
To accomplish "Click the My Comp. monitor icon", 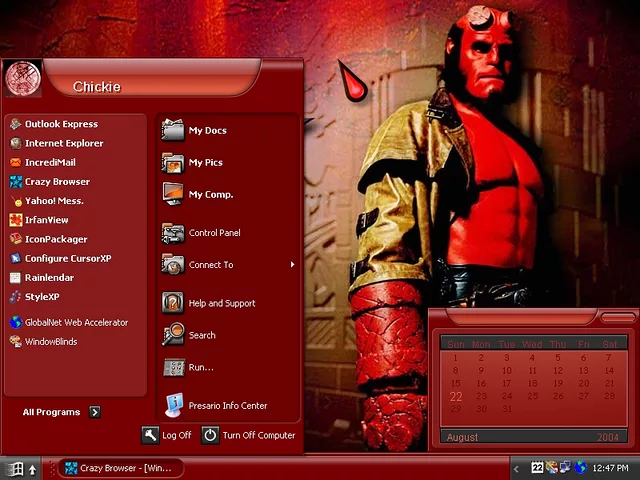I will 173,194.
